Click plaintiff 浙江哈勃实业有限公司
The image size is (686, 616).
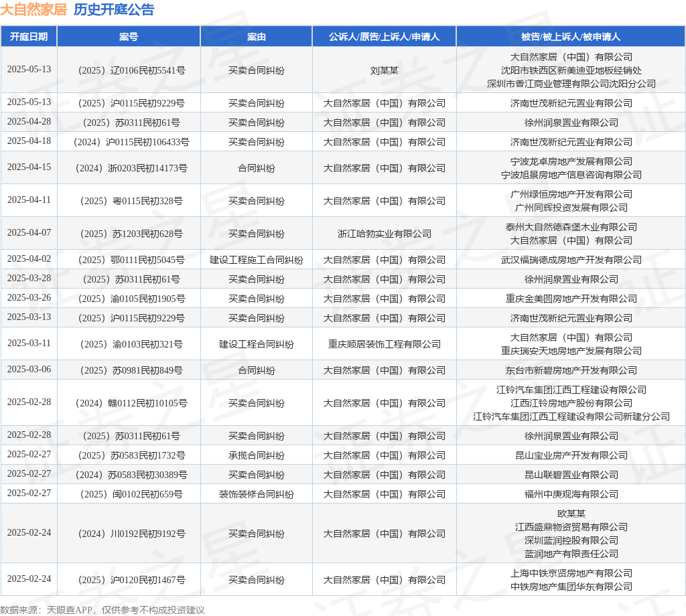point(384,234)
